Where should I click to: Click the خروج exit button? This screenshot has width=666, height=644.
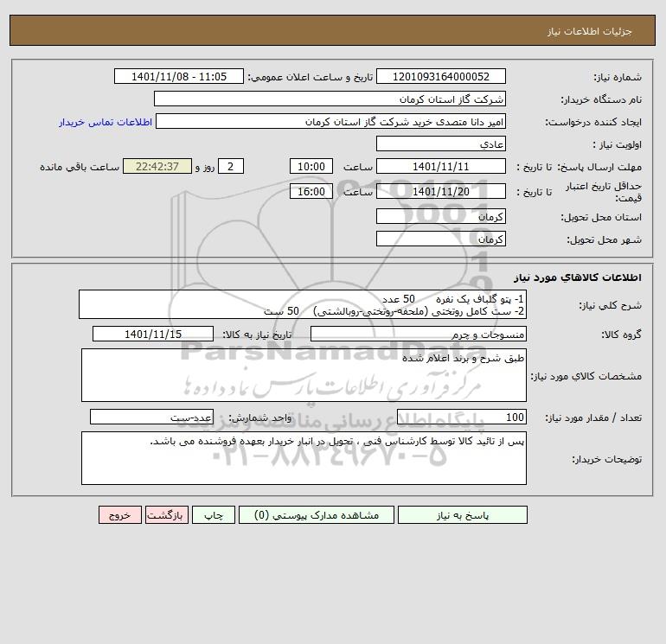(x=120, y=515)
